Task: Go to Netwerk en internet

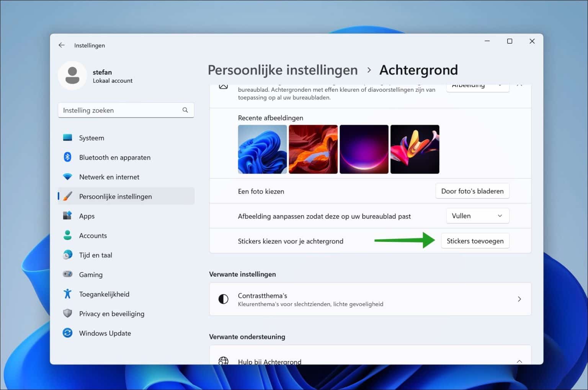Action: (x=109, y=177)
